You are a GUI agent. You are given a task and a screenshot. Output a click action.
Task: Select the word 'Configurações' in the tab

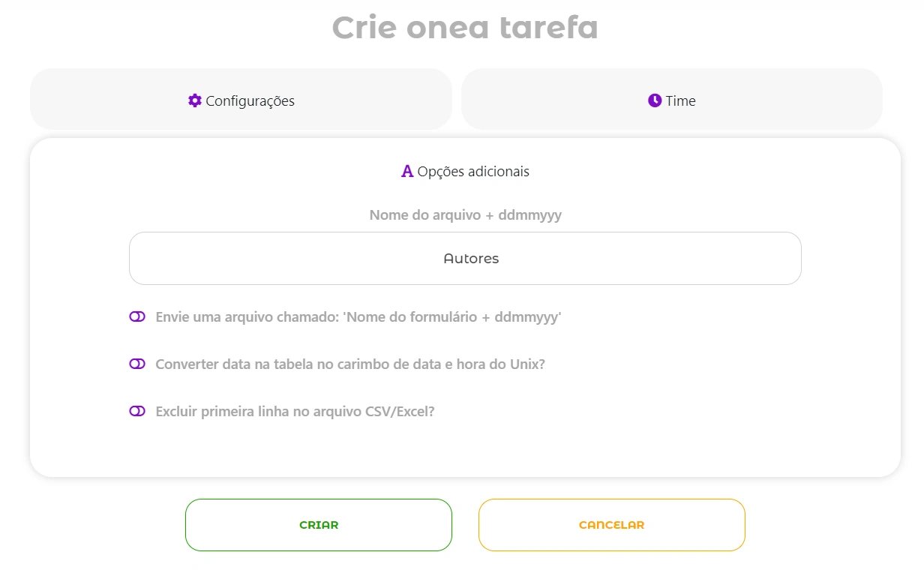tap(250, 101)
